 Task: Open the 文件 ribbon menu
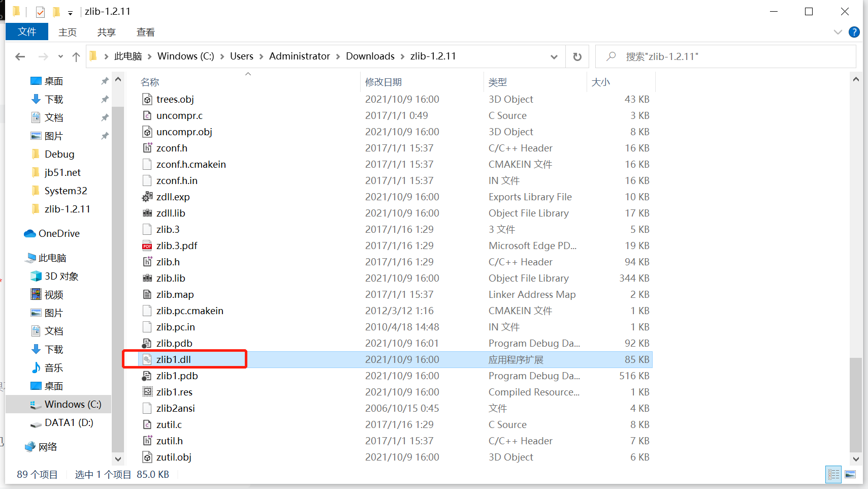27,32
